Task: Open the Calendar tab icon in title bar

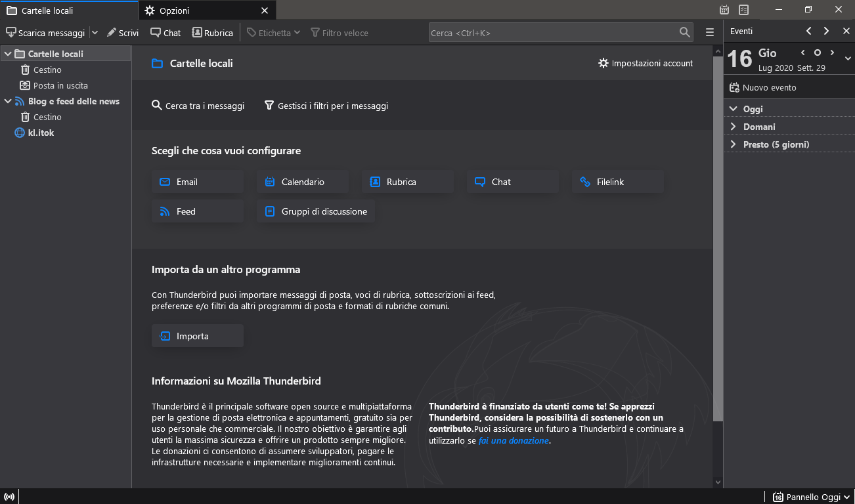Action: pos(724,10)
